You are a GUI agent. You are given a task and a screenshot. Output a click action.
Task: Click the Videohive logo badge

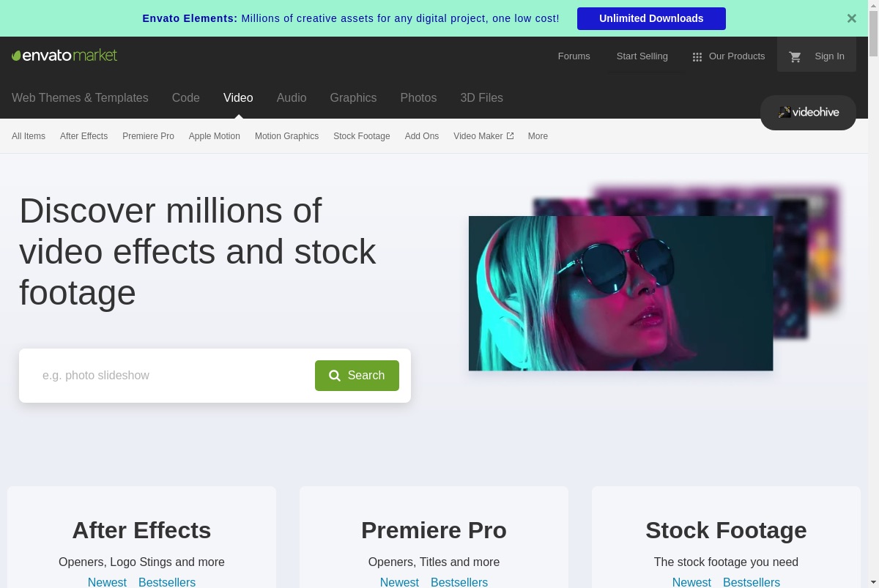[x=808, y=113]
